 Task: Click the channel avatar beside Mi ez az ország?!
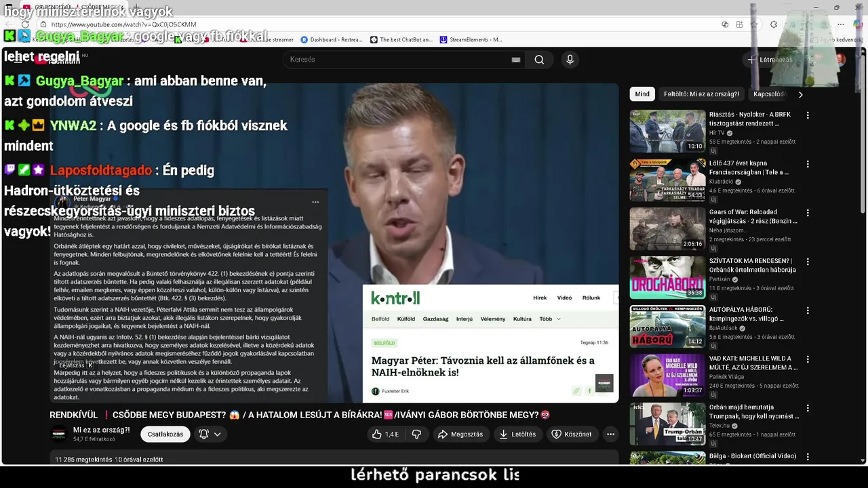(x=60, y=434)
